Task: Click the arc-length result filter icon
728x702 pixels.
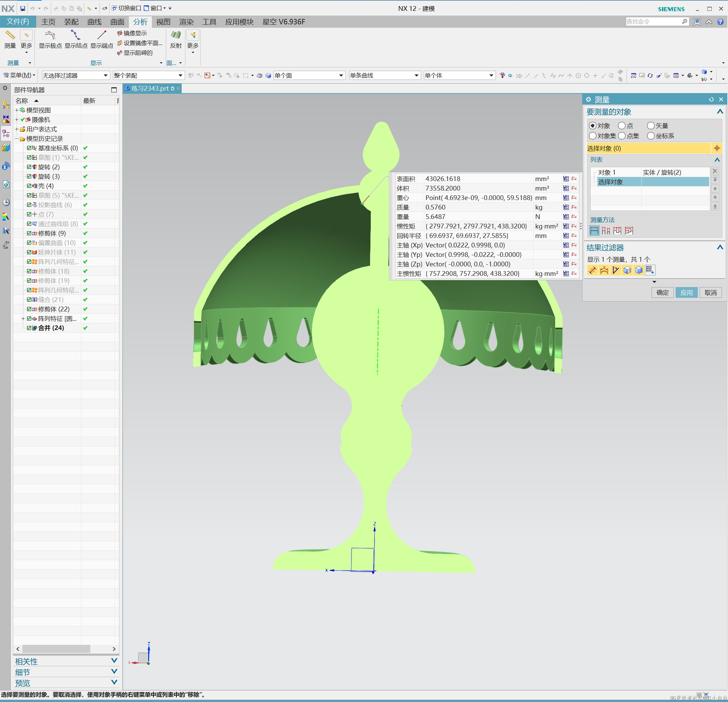Action: pos(604,270)
